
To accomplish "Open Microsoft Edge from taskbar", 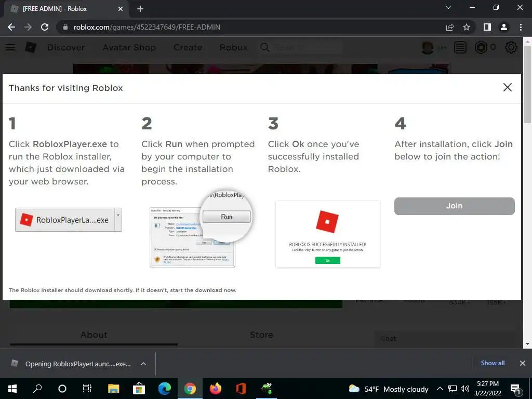I will 165,389.
